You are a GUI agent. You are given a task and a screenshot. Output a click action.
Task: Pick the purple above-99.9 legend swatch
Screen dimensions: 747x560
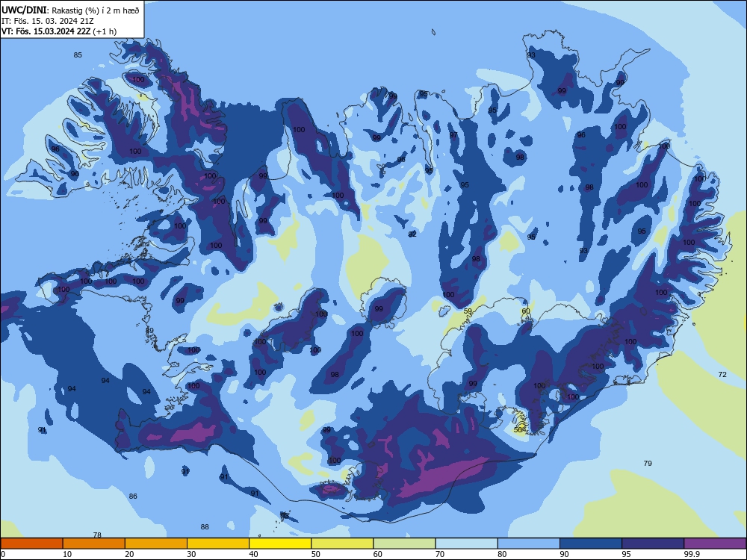[715, 544]
